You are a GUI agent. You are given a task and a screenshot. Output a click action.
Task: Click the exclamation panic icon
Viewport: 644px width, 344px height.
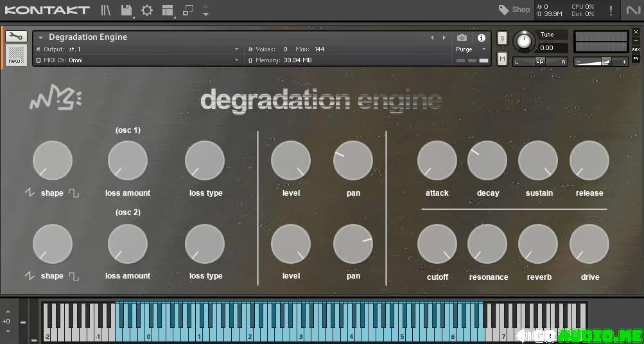pyautogui.click(x=611, y=10)
